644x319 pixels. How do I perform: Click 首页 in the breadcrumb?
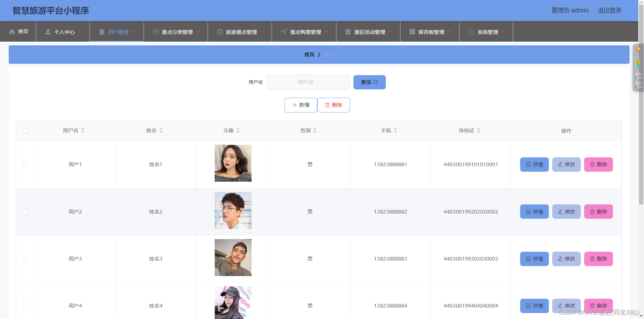click(309, 55)
